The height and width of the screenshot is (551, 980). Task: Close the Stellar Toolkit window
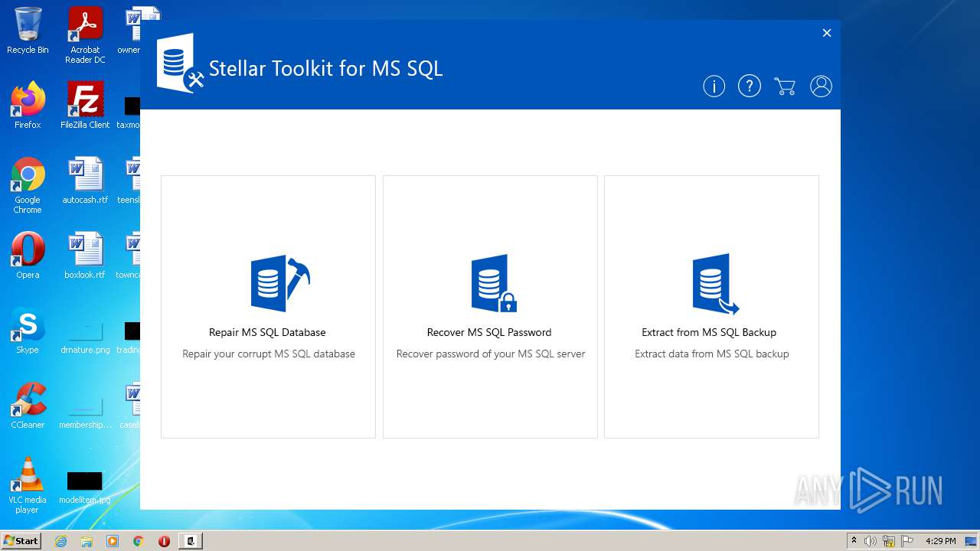827,33
